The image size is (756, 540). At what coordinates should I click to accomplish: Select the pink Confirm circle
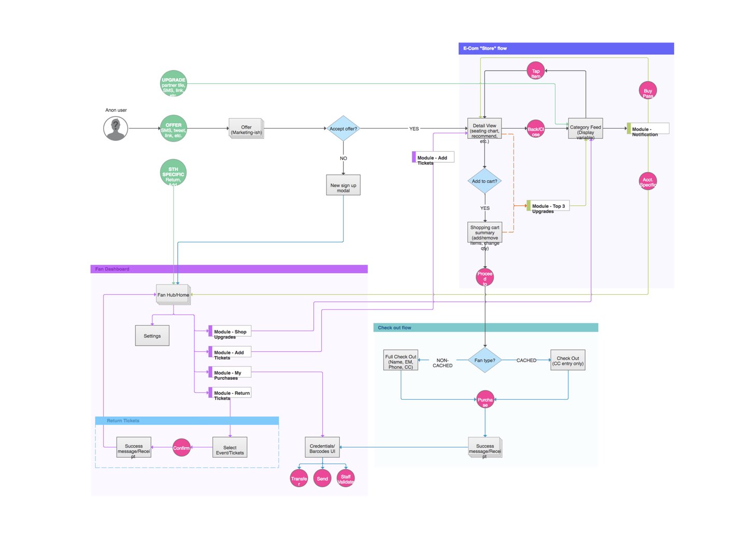click(181, 448)
